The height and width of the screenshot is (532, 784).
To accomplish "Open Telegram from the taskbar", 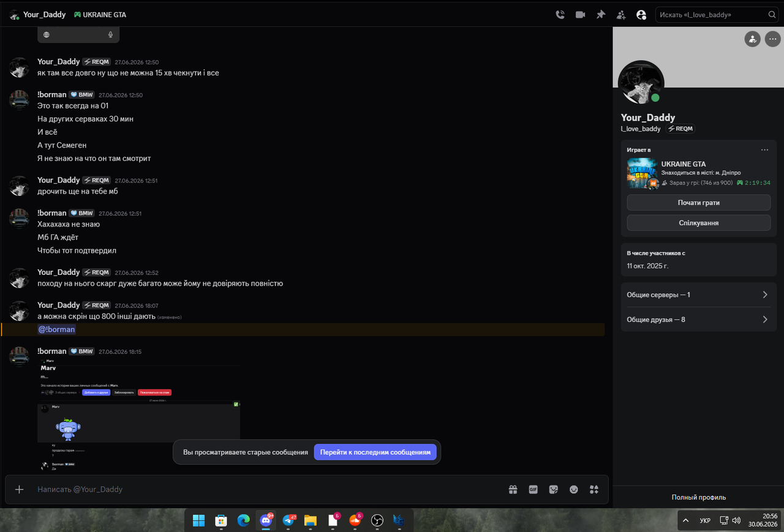I will point(288,520).
